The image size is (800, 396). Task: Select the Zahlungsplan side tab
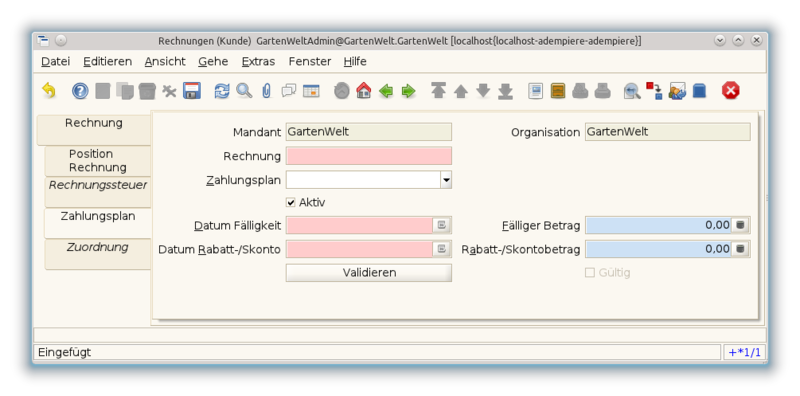tap(98, 223)
